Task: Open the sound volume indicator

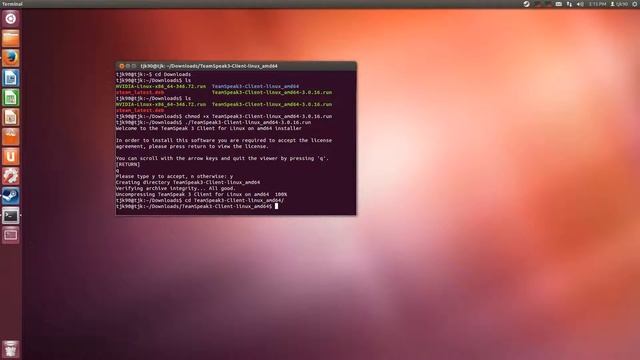Action: 580,4
